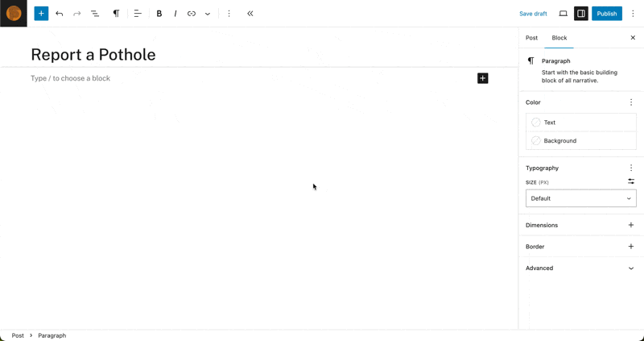
Task: Open the text alignment options
Action: coord(138,14)
